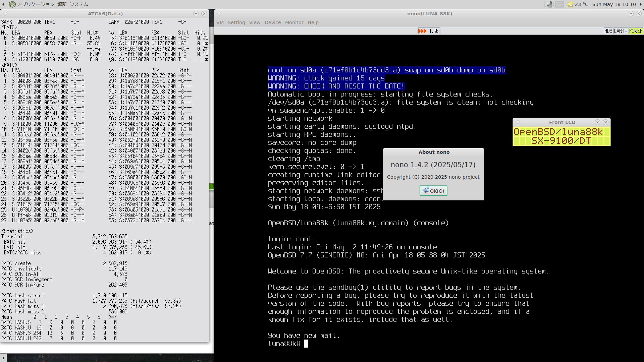
Task: Click the top panel right hide arrow
Action: [x=641, y=4]
